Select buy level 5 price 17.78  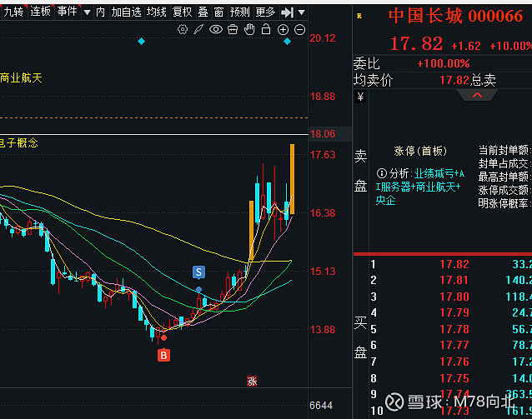point(454,329)
